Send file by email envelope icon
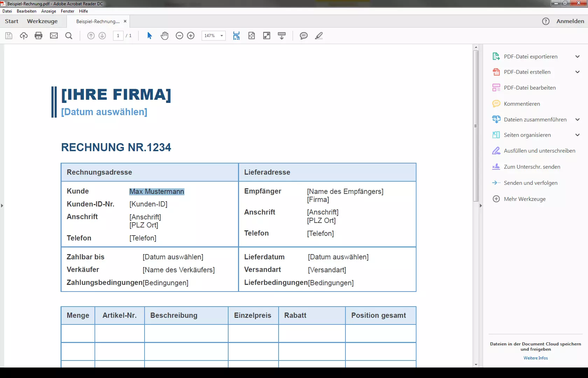The height and width of the screenshot is (378, 588). 54,36
